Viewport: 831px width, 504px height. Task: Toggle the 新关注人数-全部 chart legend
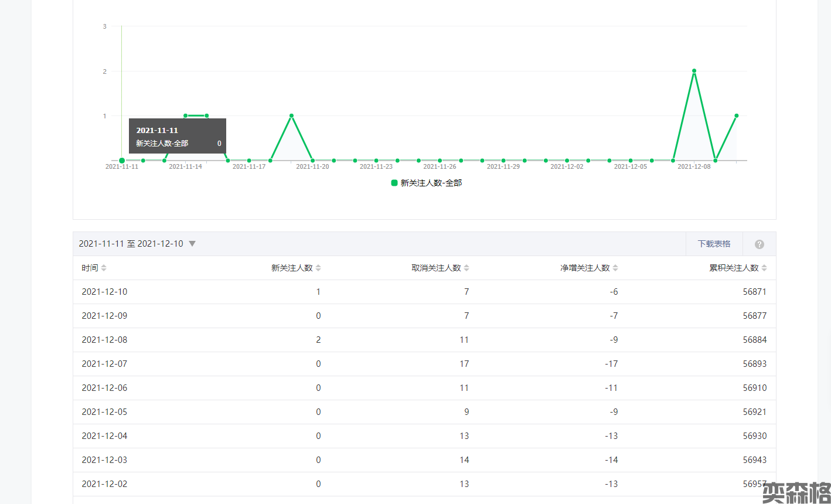coord(427,183)
